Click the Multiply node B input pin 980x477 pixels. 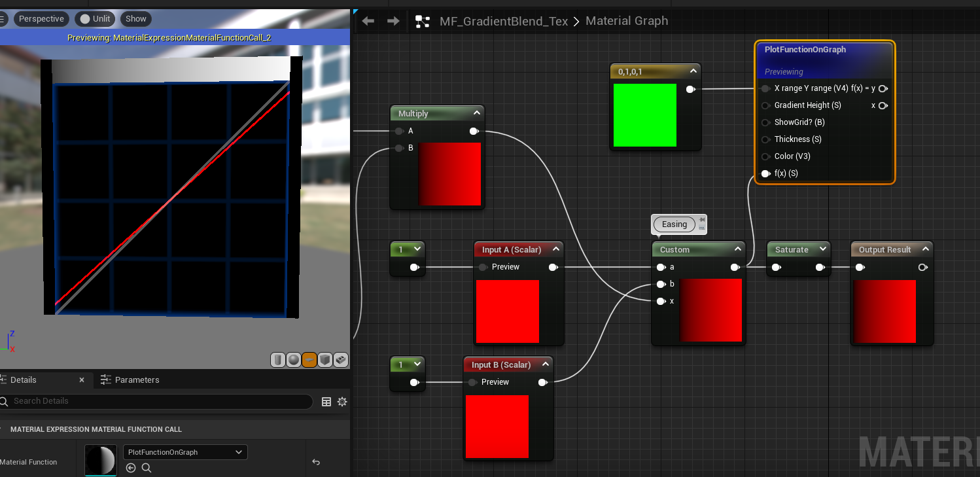[x=399, y=148]
